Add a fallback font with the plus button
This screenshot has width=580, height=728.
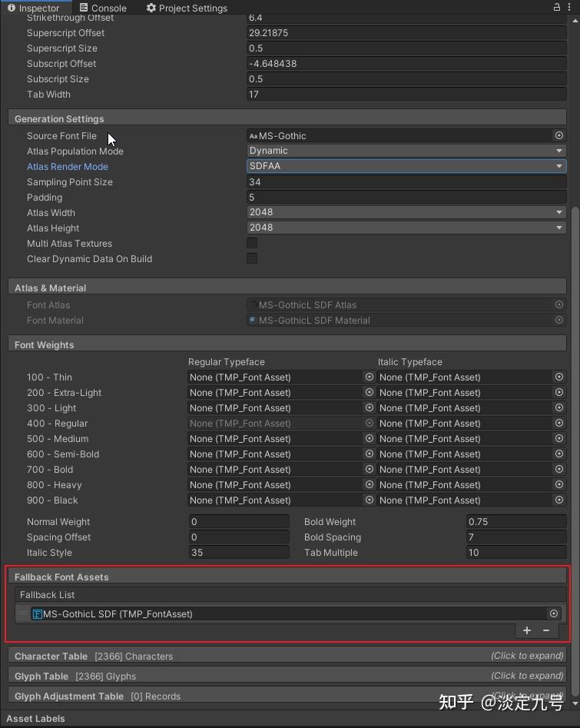tap(526, 630)
